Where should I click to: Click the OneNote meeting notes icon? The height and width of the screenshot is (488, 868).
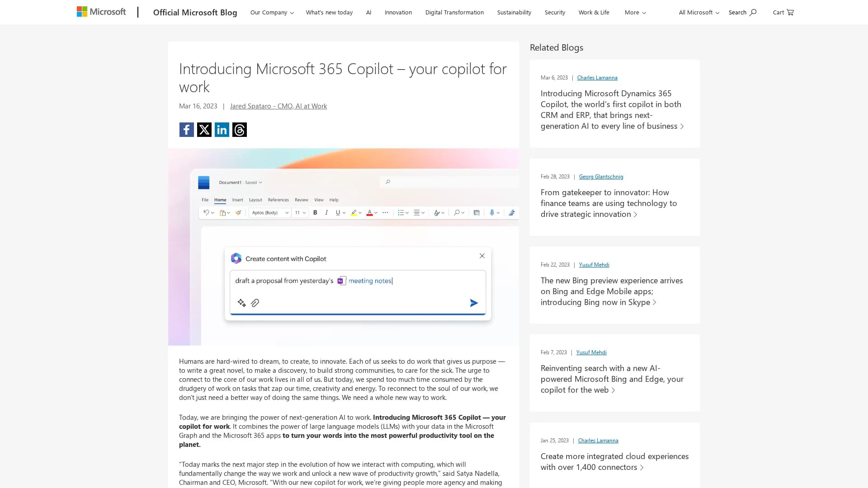click(x=342, y=281)
